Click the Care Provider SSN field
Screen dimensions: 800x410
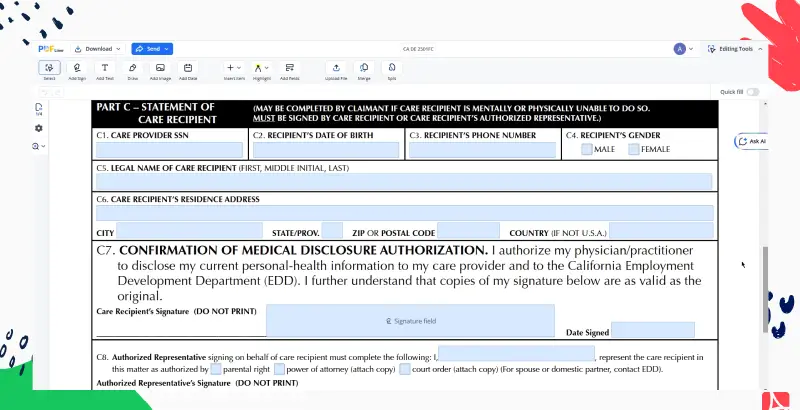coord(169,150)
